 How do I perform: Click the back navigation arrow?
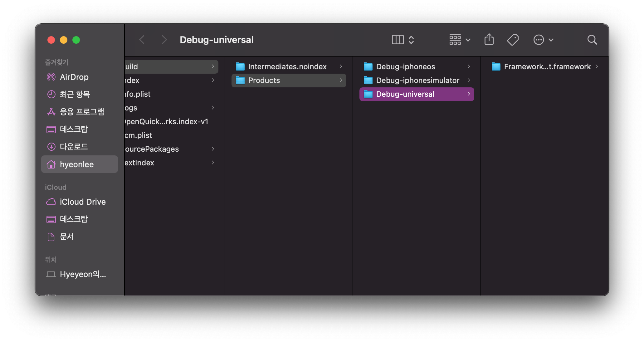coord(142,40)
